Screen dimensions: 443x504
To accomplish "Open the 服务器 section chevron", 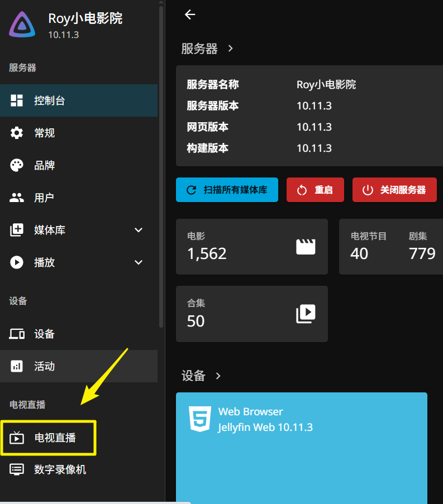I will [x=230, y=49].
